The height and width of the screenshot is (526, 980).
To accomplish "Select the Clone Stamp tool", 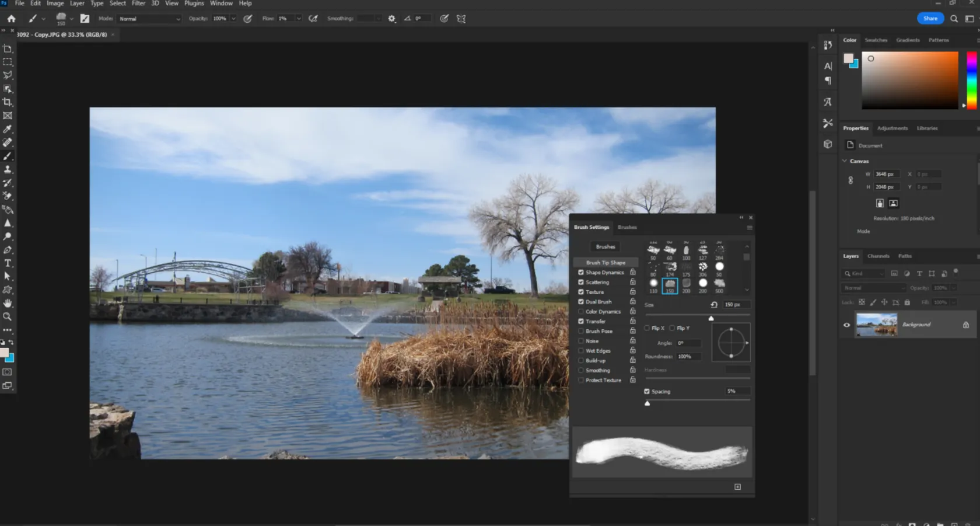I will pyautogui.click(x=8, y=169).
